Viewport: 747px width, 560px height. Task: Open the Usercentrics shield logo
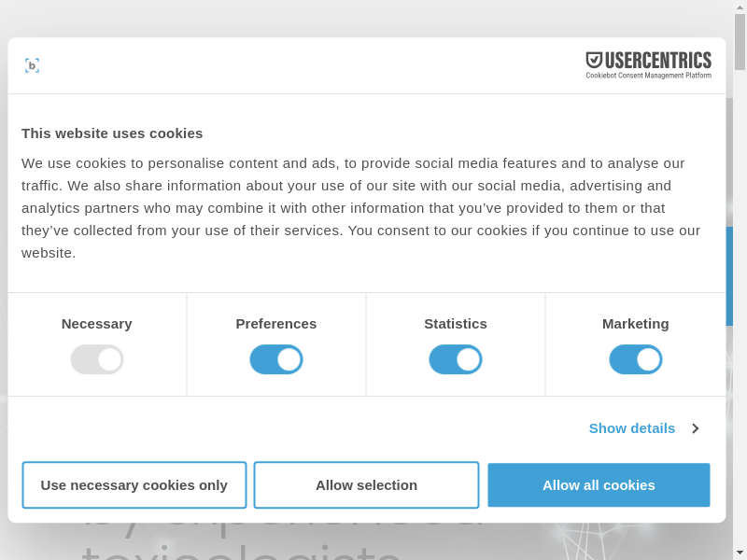[x=594, y=61]
